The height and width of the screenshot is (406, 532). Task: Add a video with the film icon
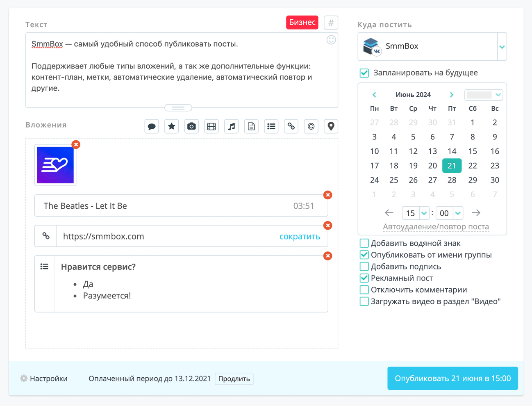click(x=211, y=126)
